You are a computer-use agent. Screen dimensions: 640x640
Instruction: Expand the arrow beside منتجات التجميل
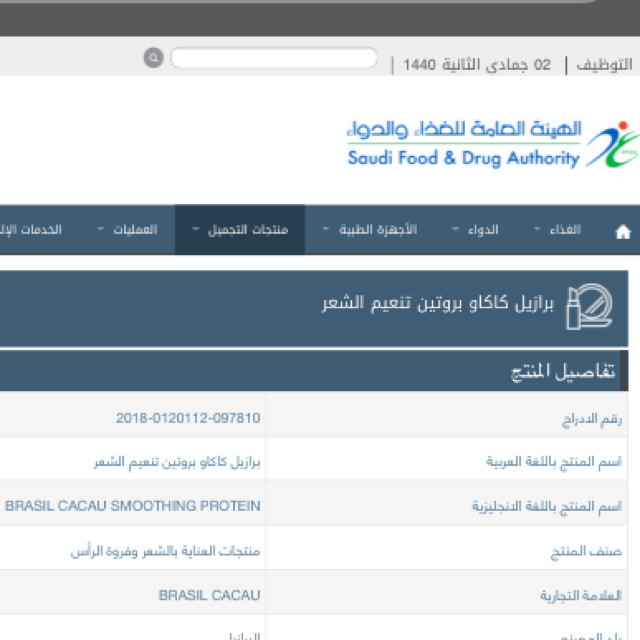196,229
